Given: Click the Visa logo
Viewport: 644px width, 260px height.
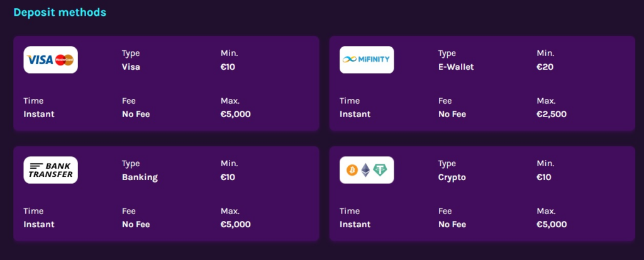Looking at the screenshot, I should (41, 60).
